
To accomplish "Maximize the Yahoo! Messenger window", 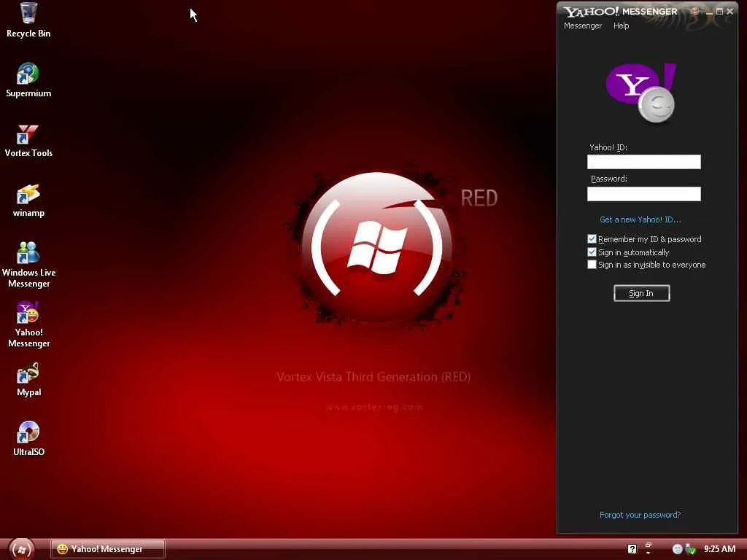I will coord(719,12).
